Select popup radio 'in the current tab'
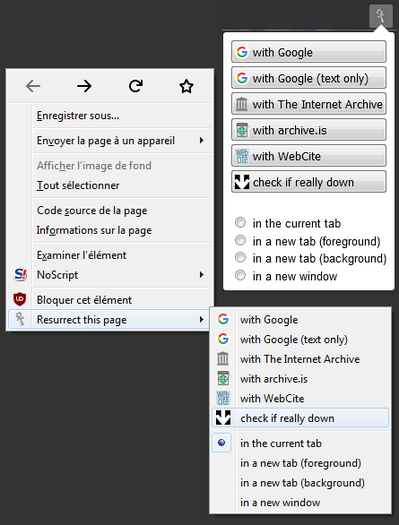Image resolution: width=399 pixels, height=525 pixels. coord(240,222)
